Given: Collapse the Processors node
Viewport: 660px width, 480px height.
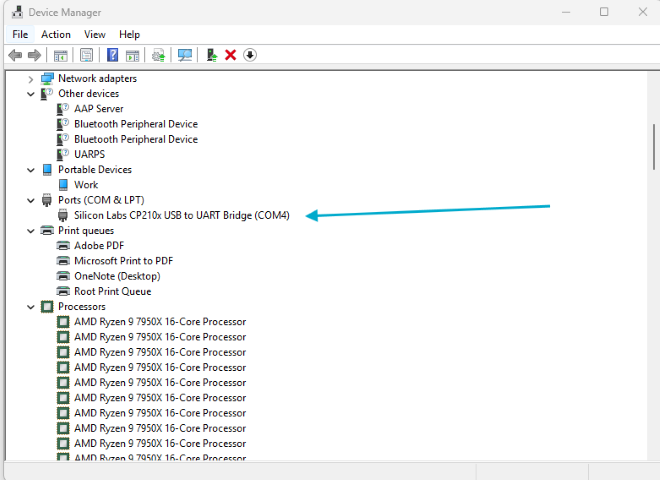Looking at the screenshot, I should point(31,307).
